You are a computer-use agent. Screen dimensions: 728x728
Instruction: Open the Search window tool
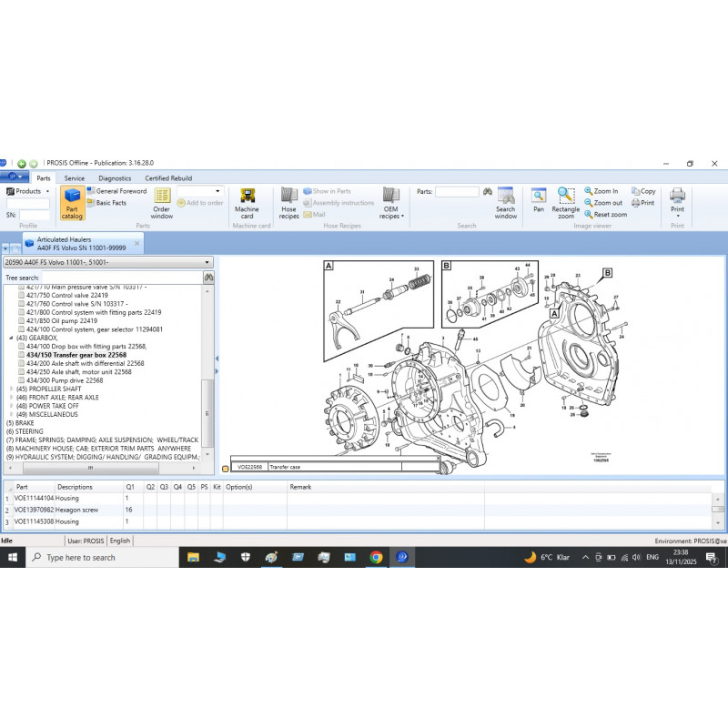[x=506, y=200]
